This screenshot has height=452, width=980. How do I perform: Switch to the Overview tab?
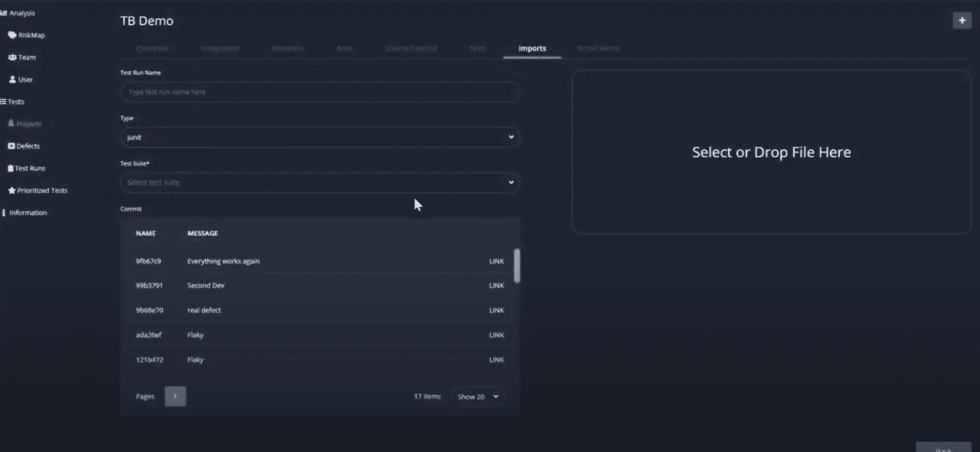[x=152, y=49]
